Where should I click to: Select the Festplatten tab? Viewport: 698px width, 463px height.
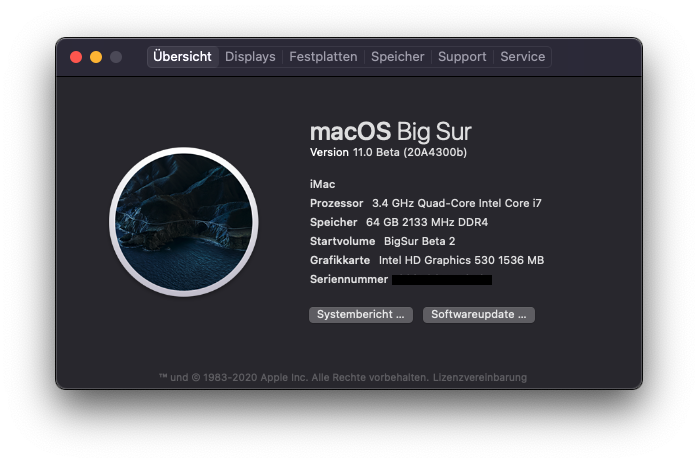click(x=323, y=57)
